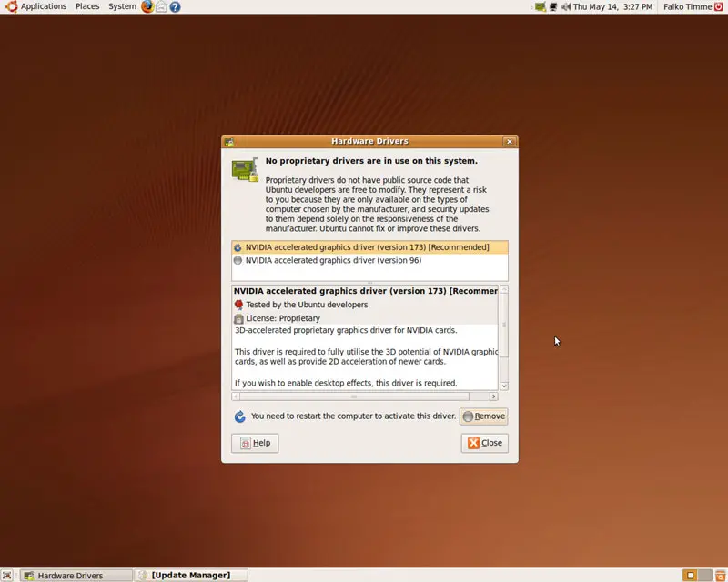Image resolution: width=728 pixels, height=582 pixels.
Task: Click 'Tested by the Ubuntu developers' text
Action: [307, 305]
